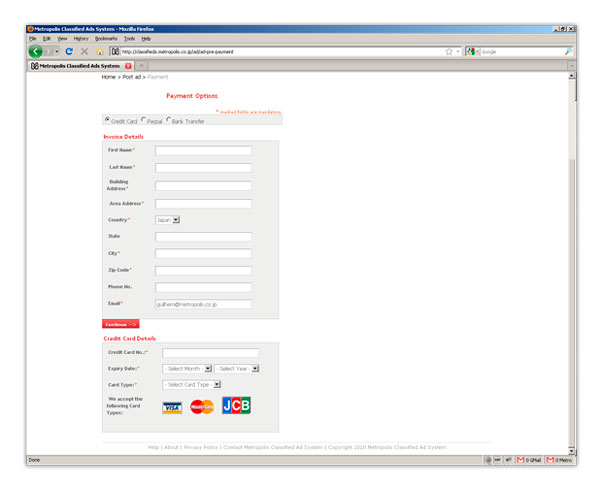The image size is (600, 486).
Task: Open the Select Card Type dropdown
Action: pos(191,384)
